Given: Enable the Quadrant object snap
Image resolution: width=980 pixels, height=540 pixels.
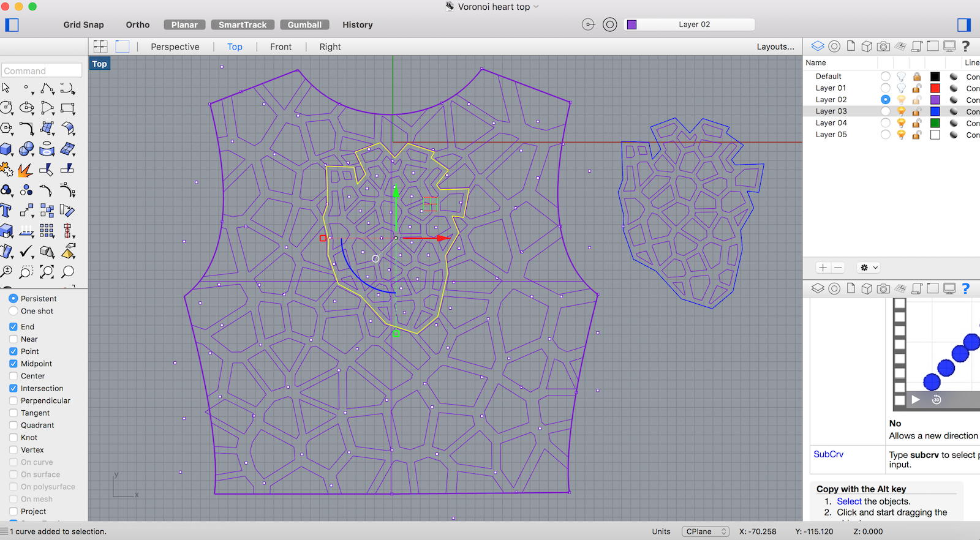Looking at the screenshot, I should coord(13,425).
